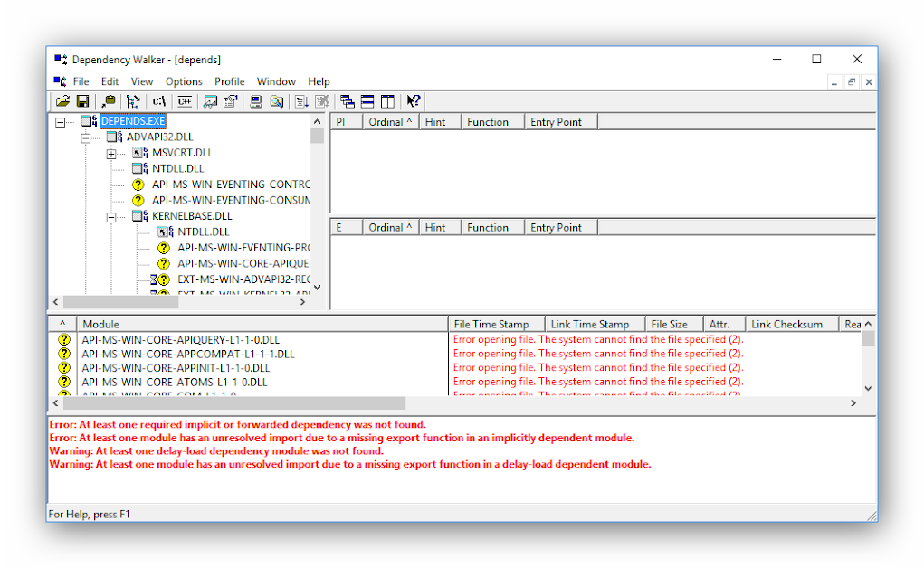Sort modules by File Size column

pos(674,324)
